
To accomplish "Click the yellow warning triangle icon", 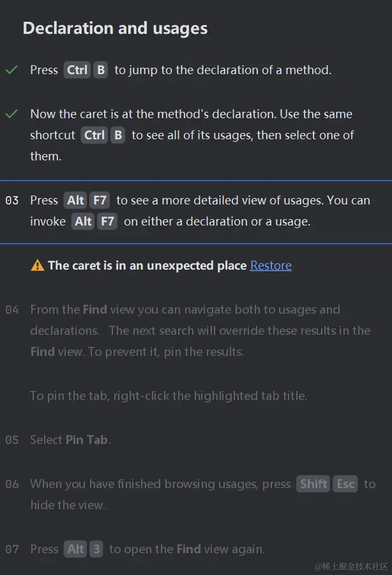I will coord(38,264).
